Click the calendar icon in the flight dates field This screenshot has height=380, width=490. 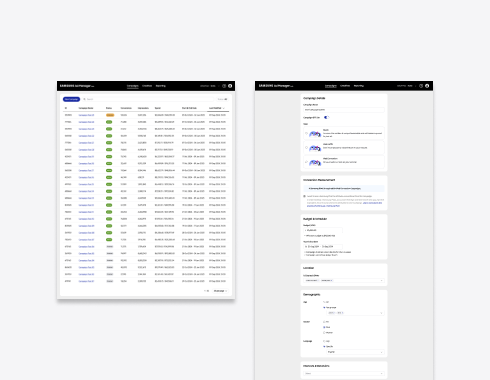[x=306, y=246]
